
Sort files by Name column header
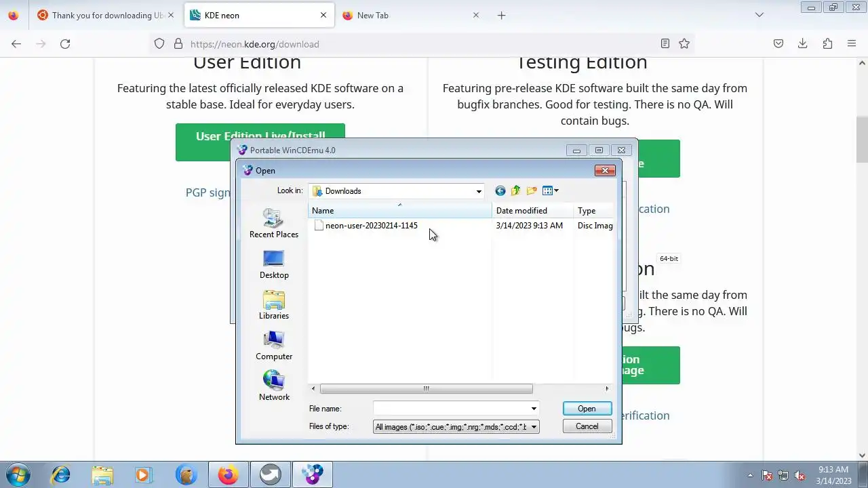(400, 211)
